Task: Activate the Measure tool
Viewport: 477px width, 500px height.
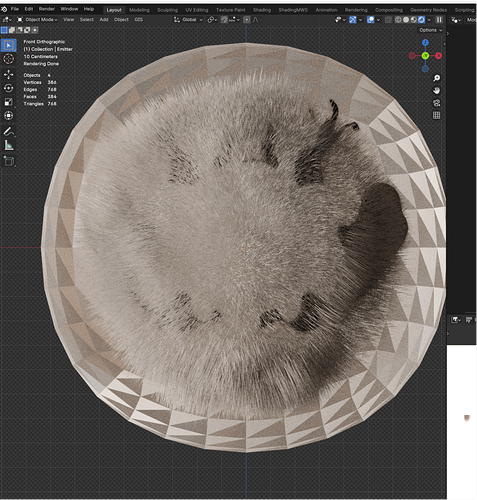Action: tap(9, 145)
